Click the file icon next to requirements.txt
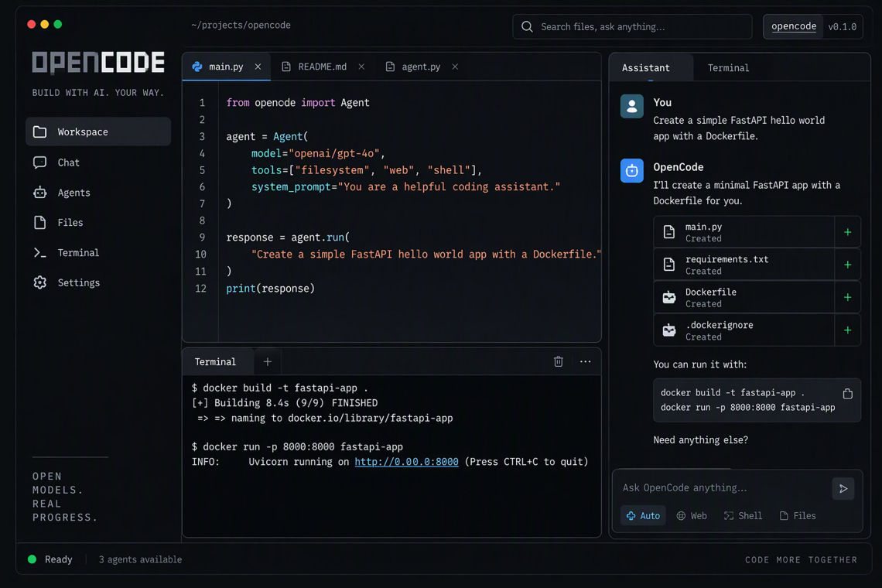882x588 pixels. (x=668, y=264)
